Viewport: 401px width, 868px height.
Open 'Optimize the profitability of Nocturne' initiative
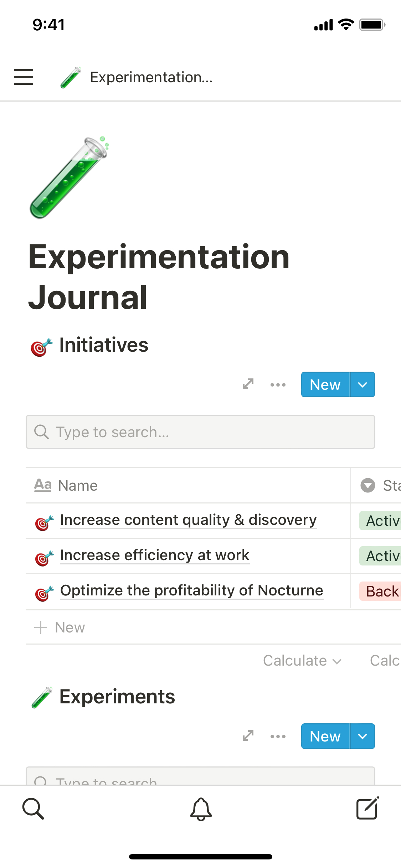pyautogui.click(x=191, y=590)
